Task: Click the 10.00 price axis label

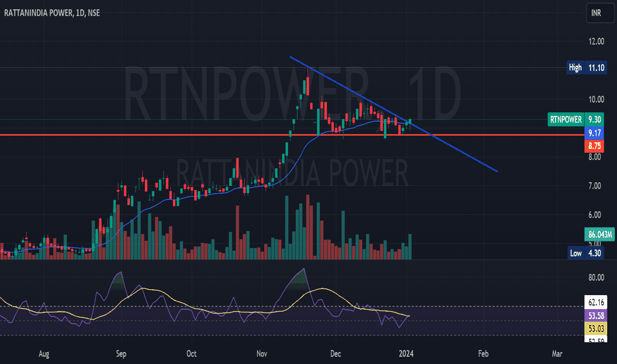Action: pyautogui.click(x=596, y=99)
